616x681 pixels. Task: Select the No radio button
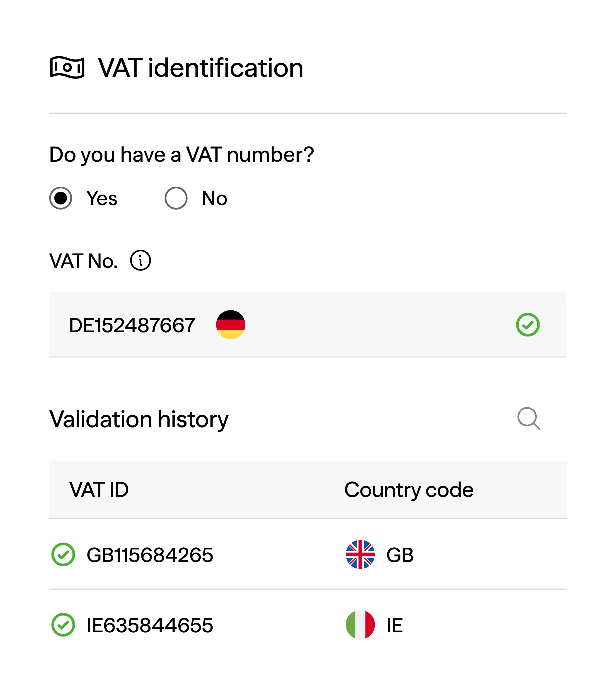click(x=176, y=198)
